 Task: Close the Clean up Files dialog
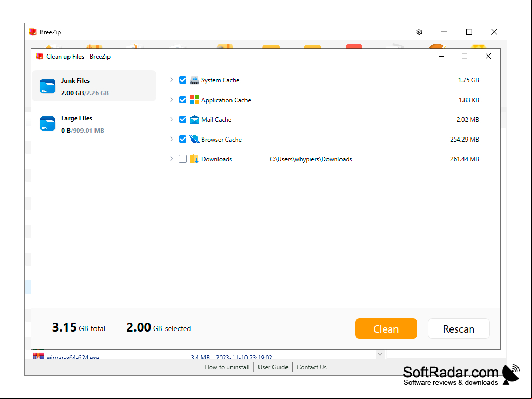488,56
